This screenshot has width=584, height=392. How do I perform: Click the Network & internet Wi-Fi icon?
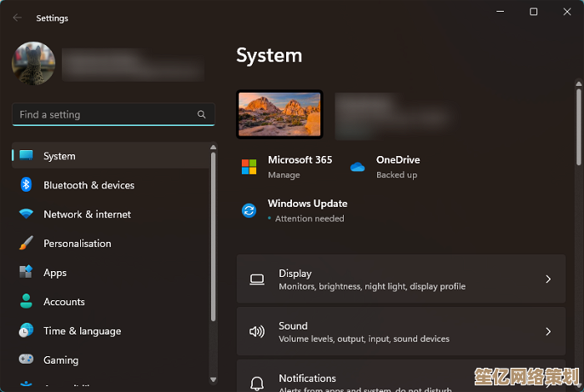[x=26, y=214]
